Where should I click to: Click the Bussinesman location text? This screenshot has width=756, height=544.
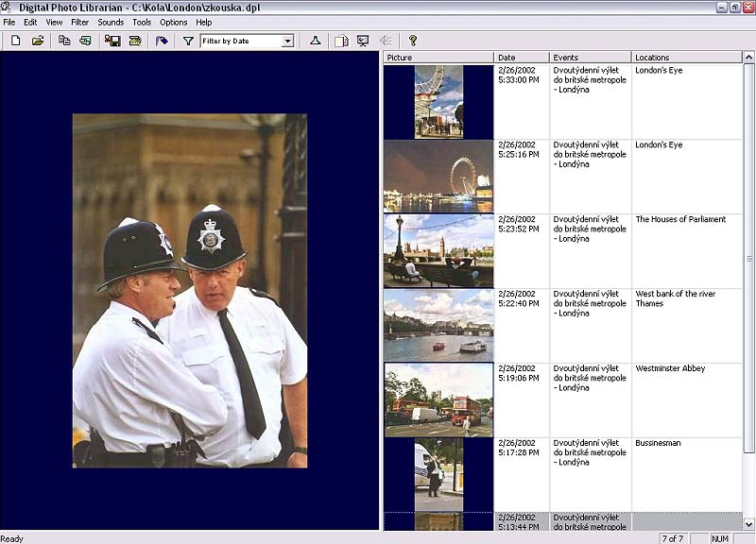click(x=658, y=443)
